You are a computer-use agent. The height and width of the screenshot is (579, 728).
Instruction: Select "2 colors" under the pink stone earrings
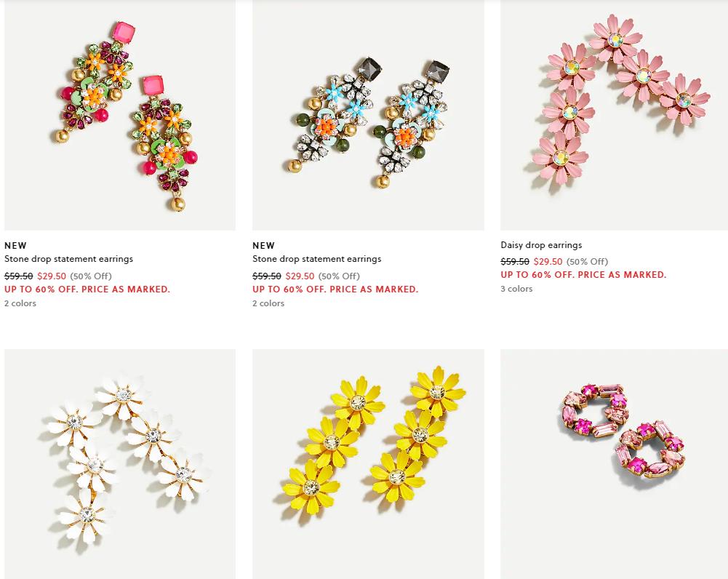pyautogui.click(x=20, y=303)
